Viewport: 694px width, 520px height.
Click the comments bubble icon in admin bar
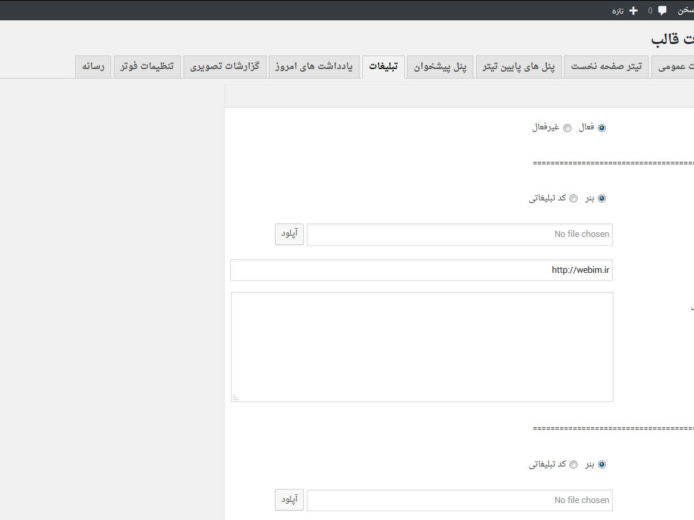click(662, 10)
